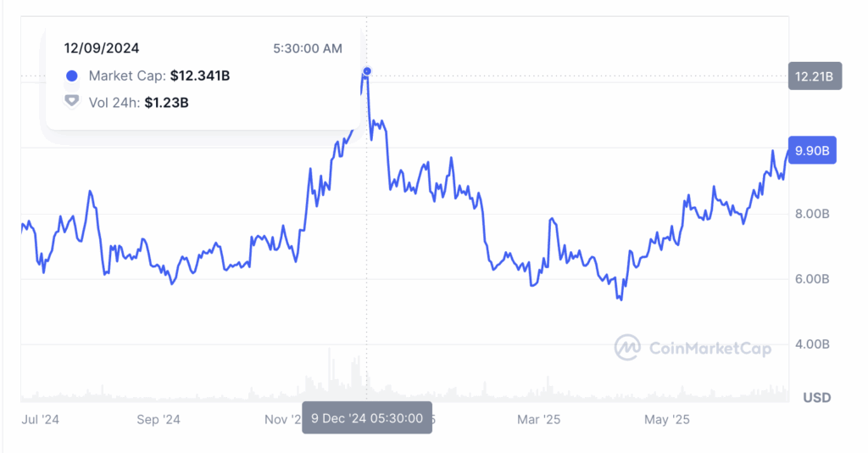
Task: Click the 9 Dec '24 05:30:00 date tag
Action: (x=366, y=418)
